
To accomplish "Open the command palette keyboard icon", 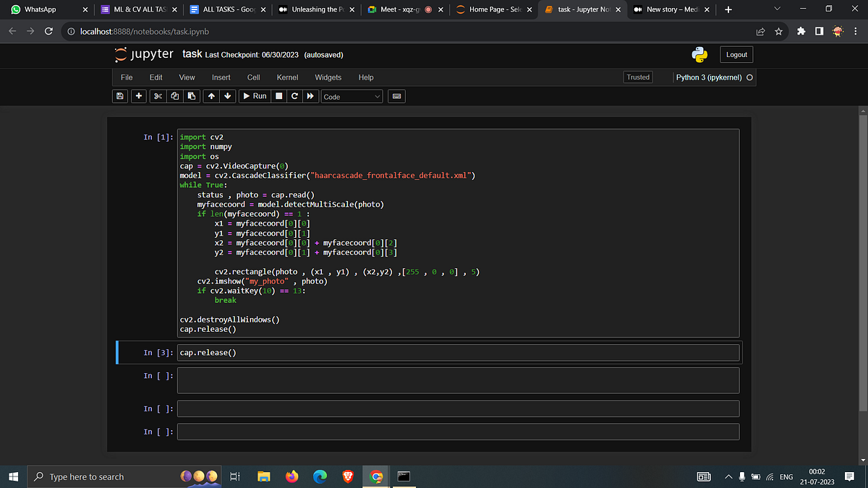I will [x=396, y=96].
